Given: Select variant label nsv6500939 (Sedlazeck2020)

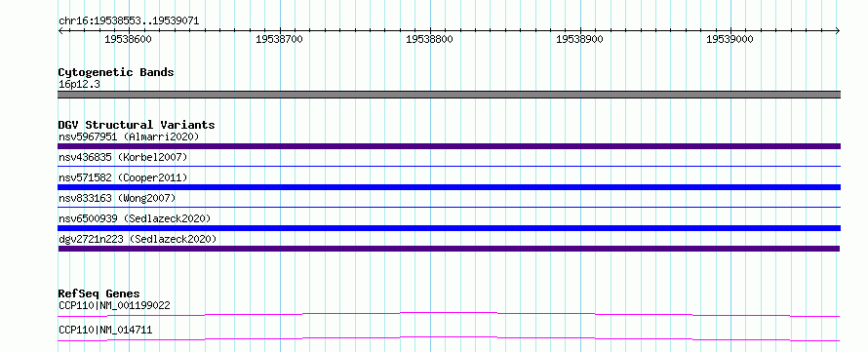Looking at the screenshot, I should click(x=135, y=218).
